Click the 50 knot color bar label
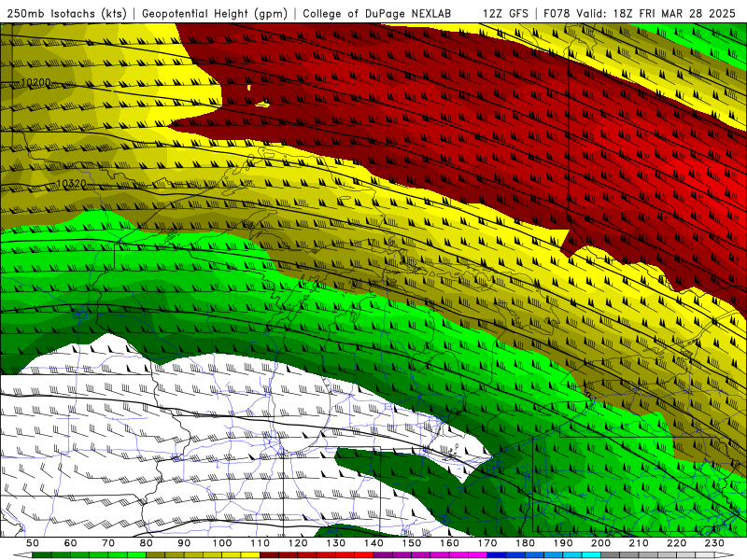This screenshot has height=560, width=747. [x=33, y=543]
